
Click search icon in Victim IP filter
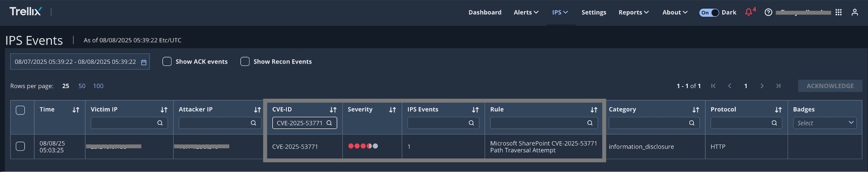coord(160,123)
